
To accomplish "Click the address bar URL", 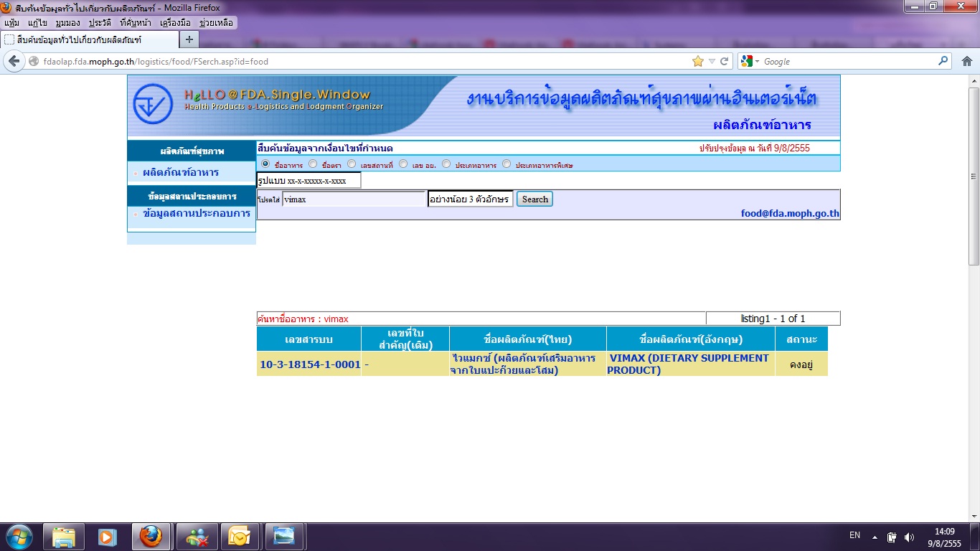I will coord(156,62).
